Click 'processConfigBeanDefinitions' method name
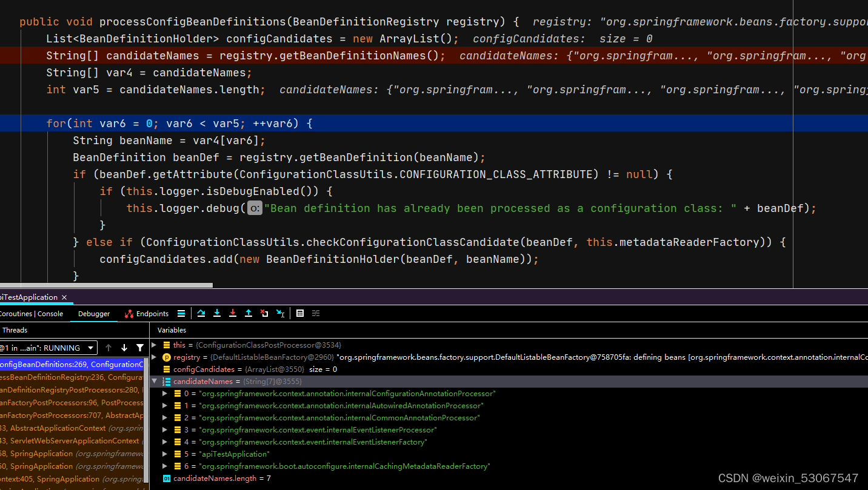Viewport: 868px width, 490px height. click(x=193, y=22)
